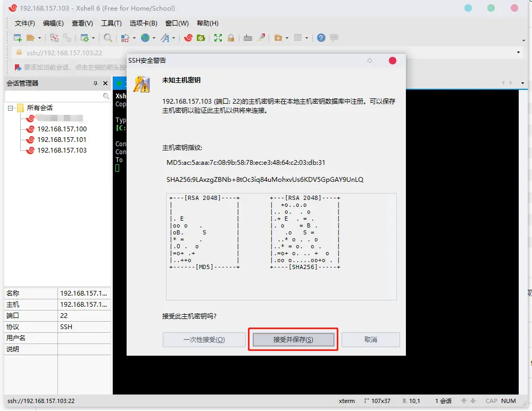Click 一次性接受(O) button in SSH dialog
Image resolution: width=532 pixels, height=411 pixels.
204,340
